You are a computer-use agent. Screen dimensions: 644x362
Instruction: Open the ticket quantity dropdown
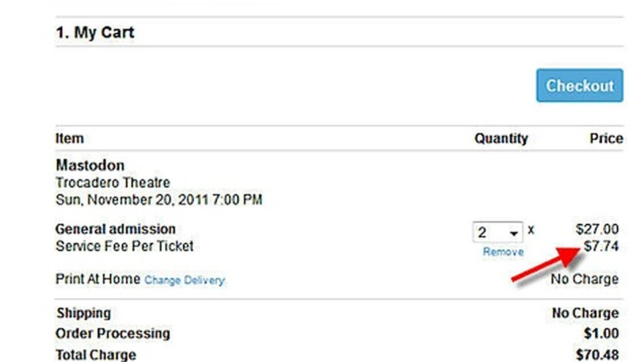tap(498, 233)
